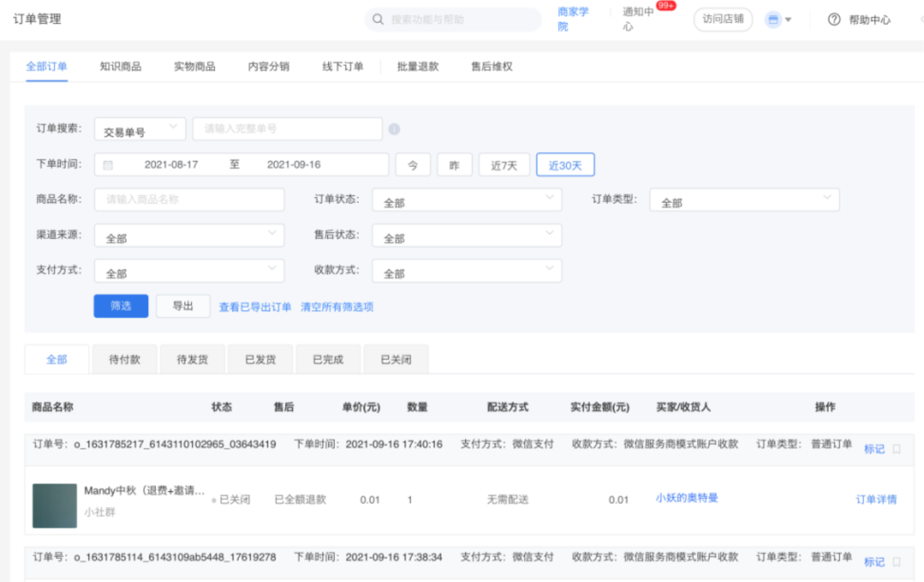Open 订单详情 link for first order
Viewport: 924px width, 582px height.
click(875, 499)
